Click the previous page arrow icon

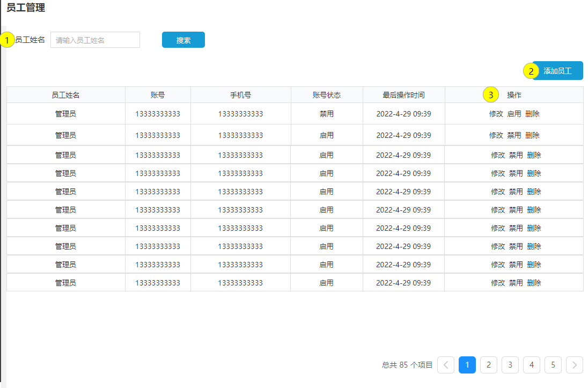(x=446, y=365)
